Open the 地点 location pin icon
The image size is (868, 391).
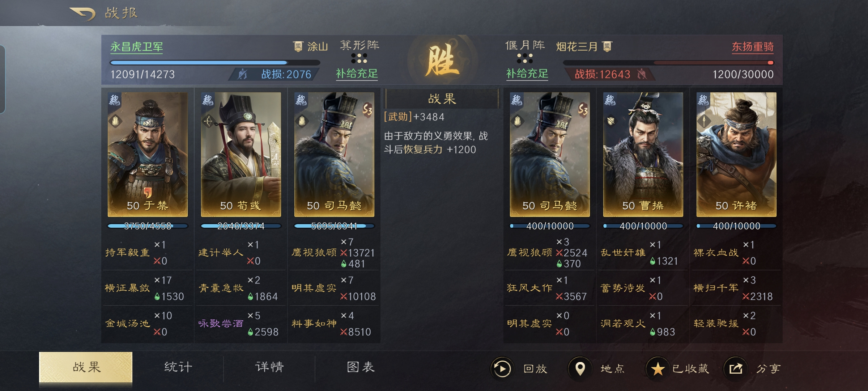pyautogui.click(x=580, y=369)
